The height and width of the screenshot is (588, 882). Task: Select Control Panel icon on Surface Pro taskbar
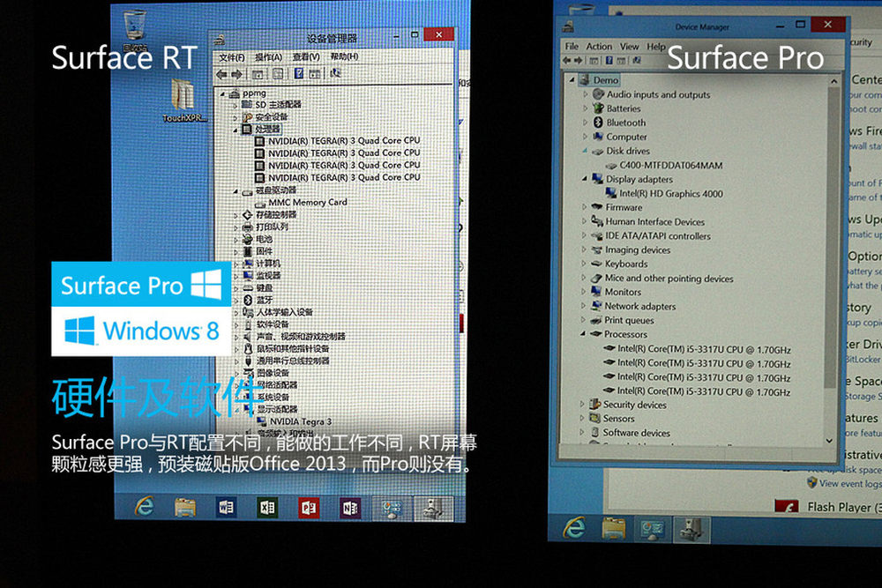(x=653, y=530)
